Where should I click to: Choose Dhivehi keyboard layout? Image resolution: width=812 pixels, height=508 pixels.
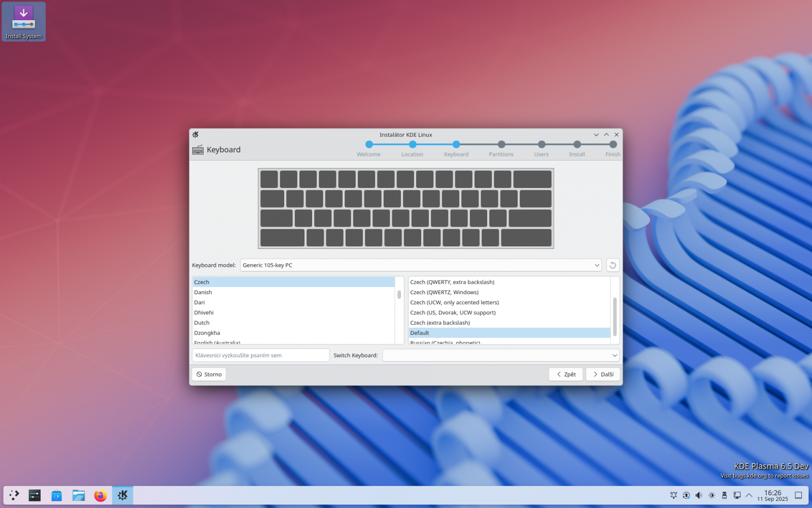[x=293, y=312]
